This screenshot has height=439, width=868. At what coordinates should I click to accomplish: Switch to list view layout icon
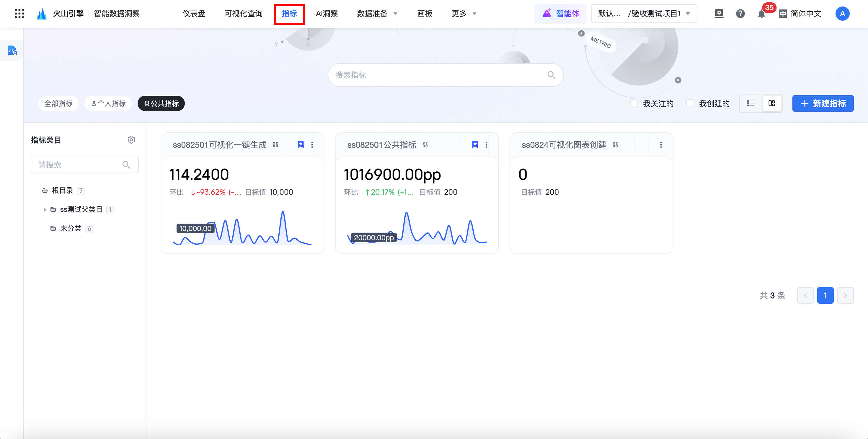750,103
